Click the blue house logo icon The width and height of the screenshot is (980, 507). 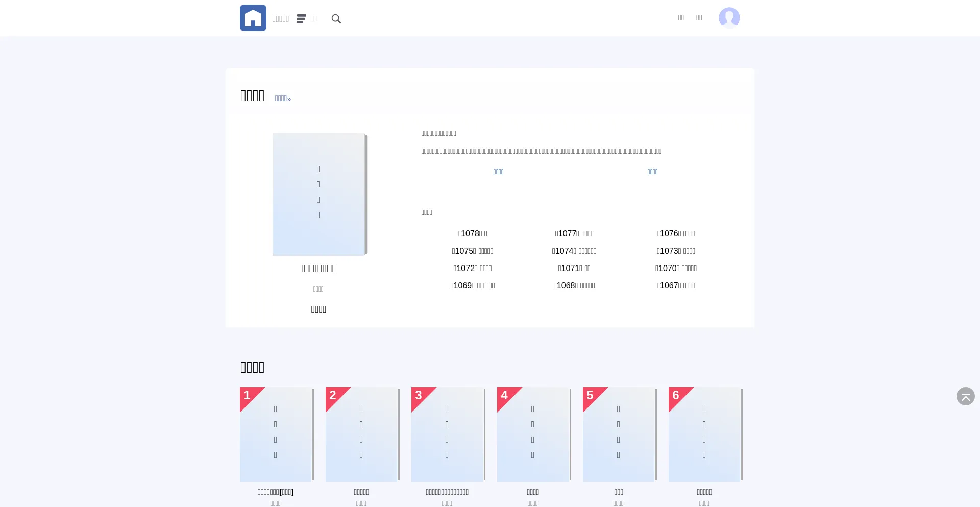pyautogui.click(x=253, y=18)
